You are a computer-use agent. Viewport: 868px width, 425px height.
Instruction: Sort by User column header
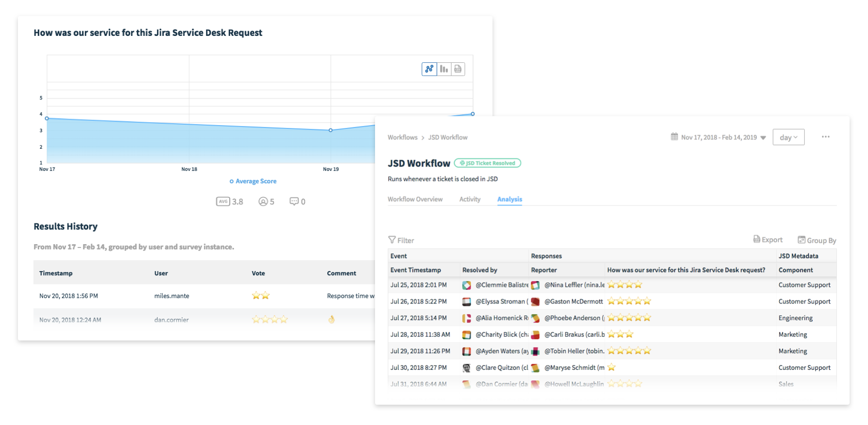pos(161,273)
